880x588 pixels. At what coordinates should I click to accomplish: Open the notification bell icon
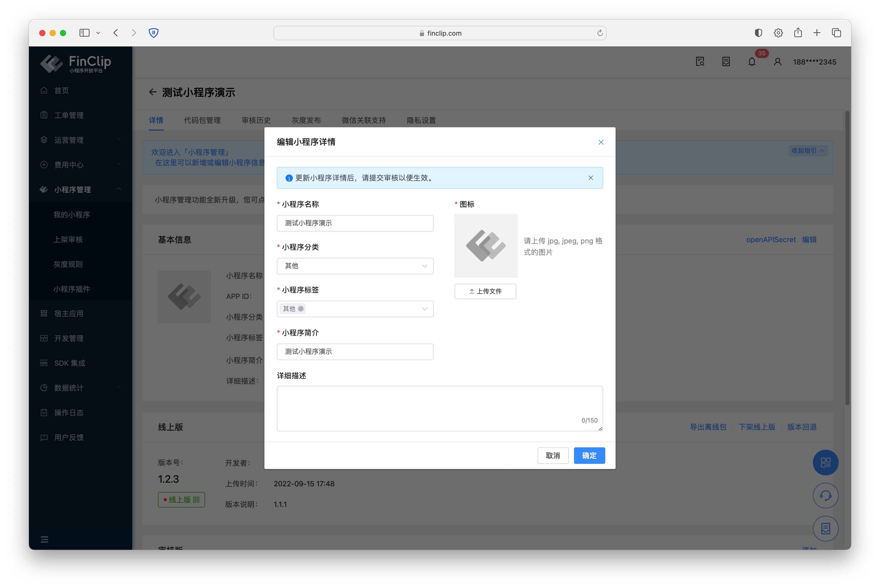(752, 62)
